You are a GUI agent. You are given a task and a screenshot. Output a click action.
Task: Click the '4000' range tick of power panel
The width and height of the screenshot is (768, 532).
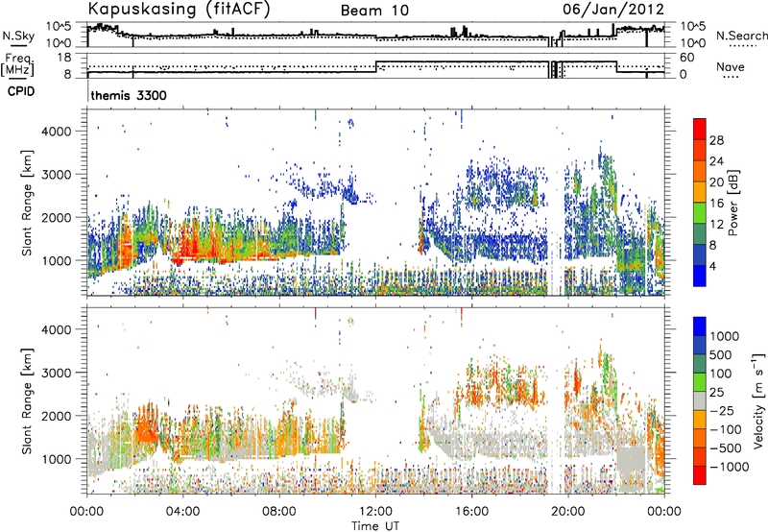click(x=57, y=132)
